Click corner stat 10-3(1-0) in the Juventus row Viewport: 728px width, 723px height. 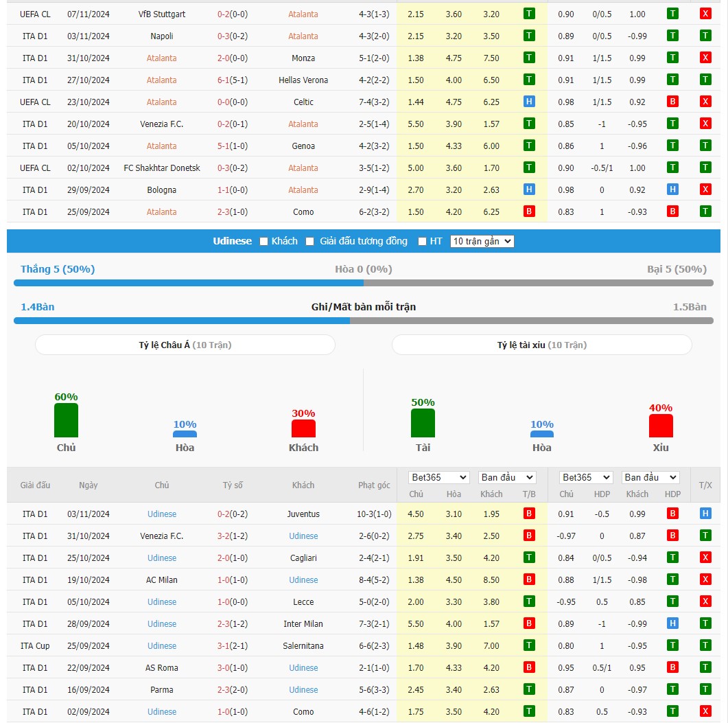374,514
